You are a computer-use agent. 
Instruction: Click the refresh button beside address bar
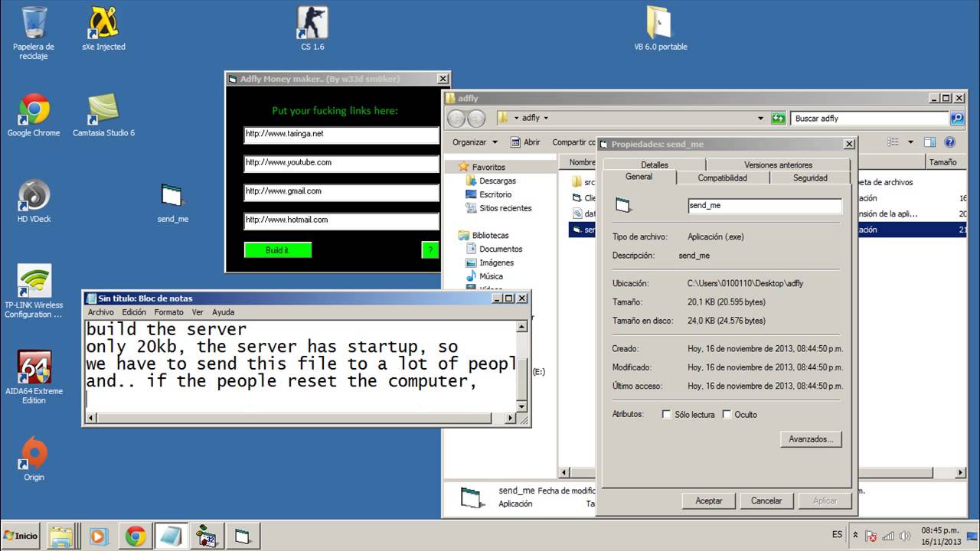(779, 119)
